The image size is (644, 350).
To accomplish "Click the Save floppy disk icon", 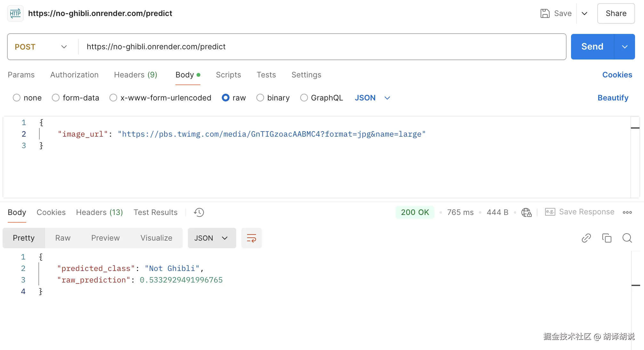I will [545, 13].
